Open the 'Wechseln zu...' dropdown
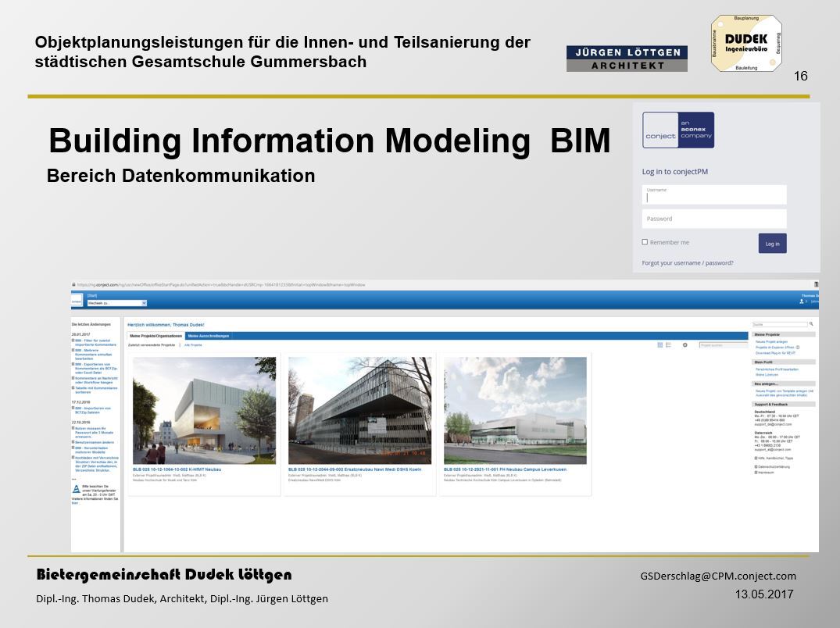This screenshot has height=628, width=840. tap(116, 302)
